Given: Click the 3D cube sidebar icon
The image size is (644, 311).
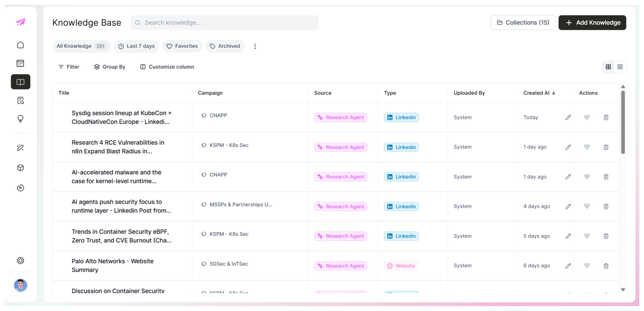Looking at the screenshot, I should [20, 168].
